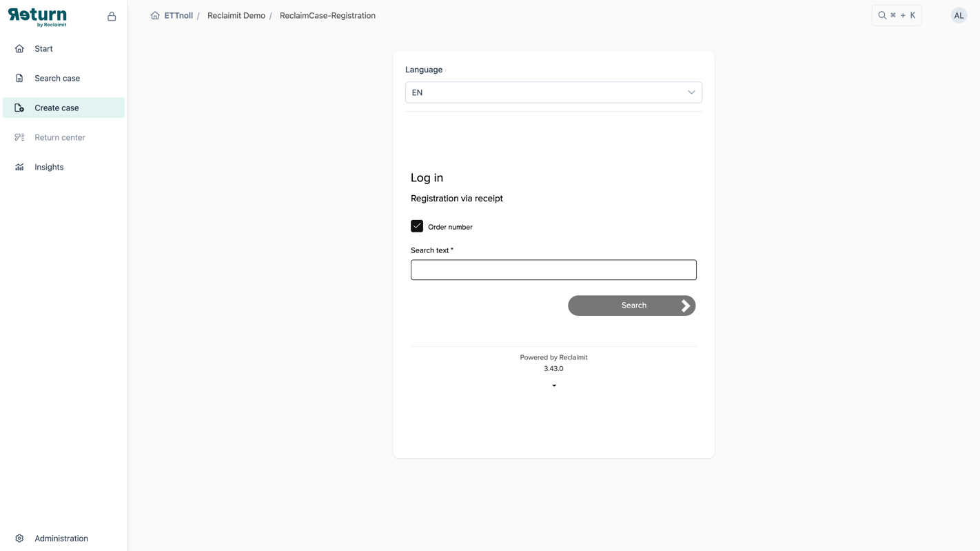This screenshot has width=980, height=551.
Task: Click the magnifier icon in quick search
Action: 882,15
